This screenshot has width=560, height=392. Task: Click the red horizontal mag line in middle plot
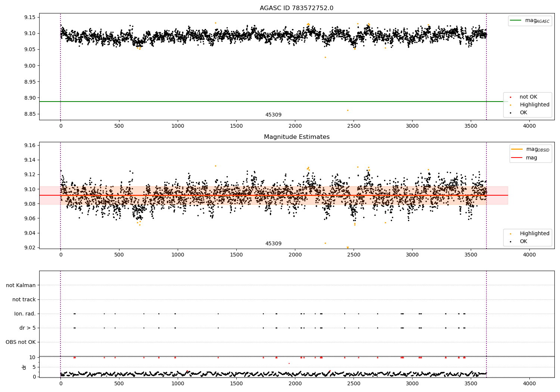point(273,195)
